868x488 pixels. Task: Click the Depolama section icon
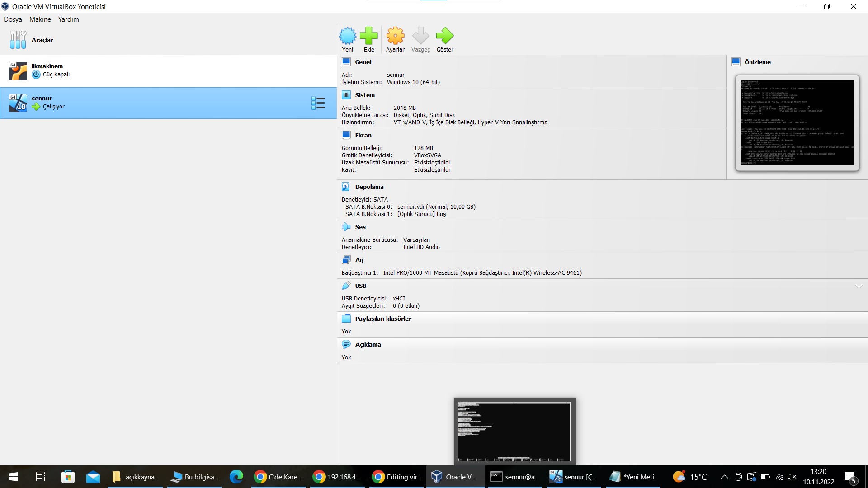coord(346,187)
